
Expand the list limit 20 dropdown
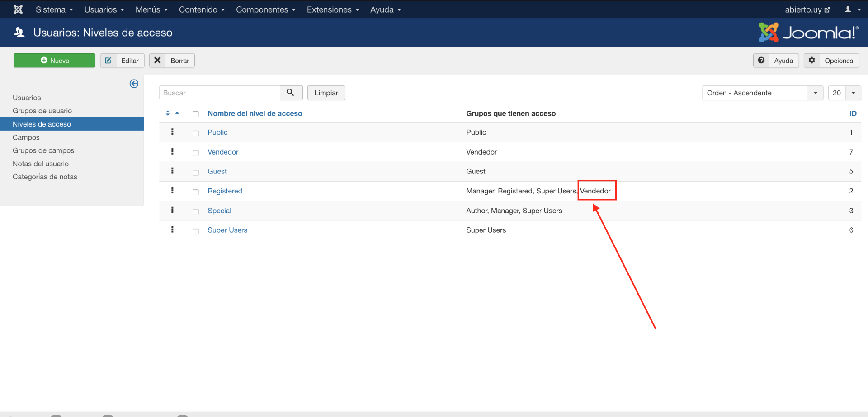point(844,93)
